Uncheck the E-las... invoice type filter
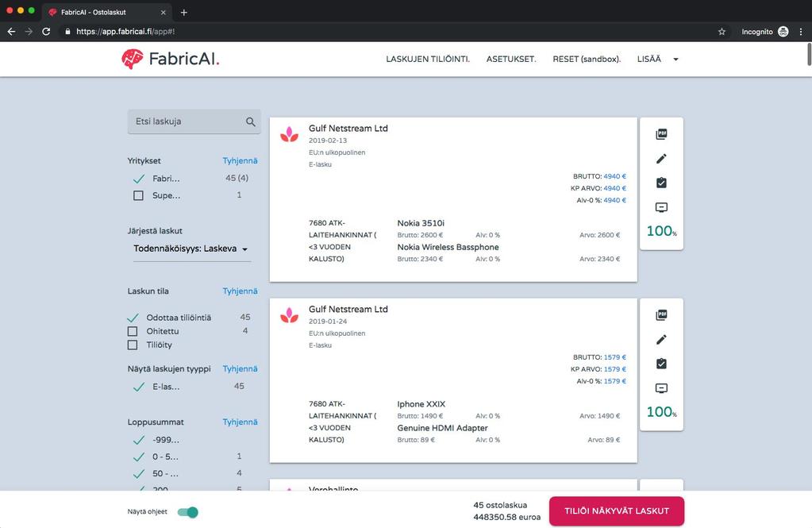This screenshot has width=812, height=528. (x=139, y=387)
